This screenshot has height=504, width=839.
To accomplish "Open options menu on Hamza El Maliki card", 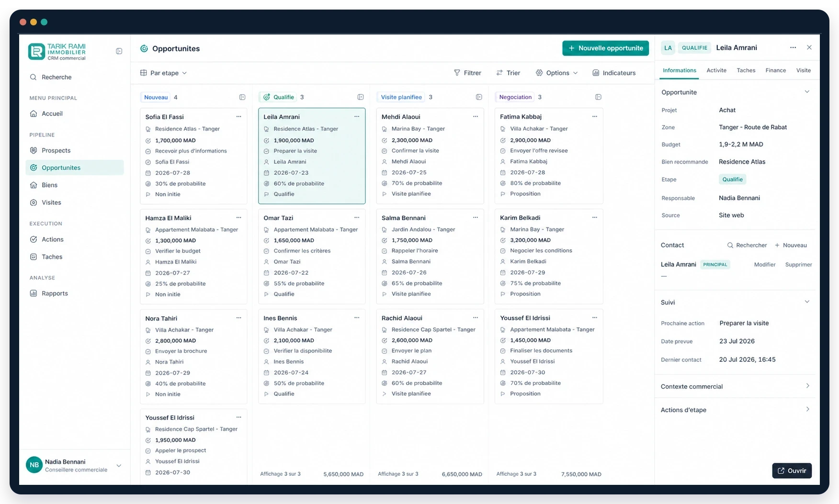I will (x=238, y=218).
